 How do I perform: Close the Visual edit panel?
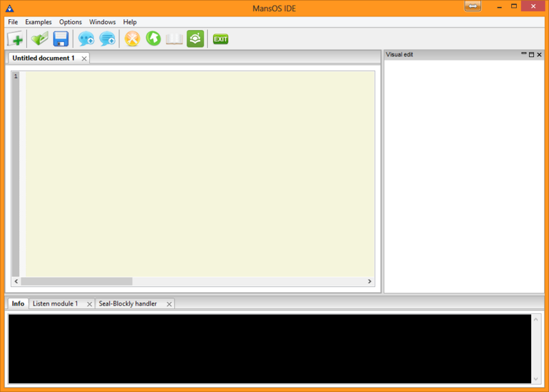[539, 54]
